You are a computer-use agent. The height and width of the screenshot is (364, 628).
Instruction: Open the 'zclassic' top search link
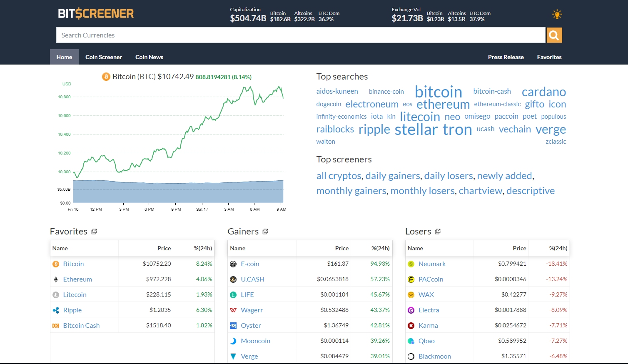(556, 142)
